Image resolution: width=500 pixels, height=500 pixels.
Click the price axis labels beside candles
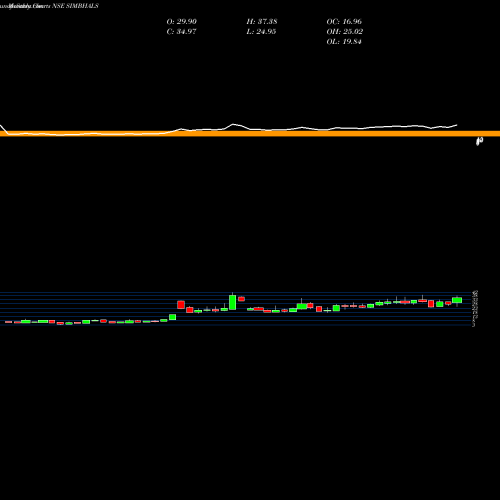point(475,308)
